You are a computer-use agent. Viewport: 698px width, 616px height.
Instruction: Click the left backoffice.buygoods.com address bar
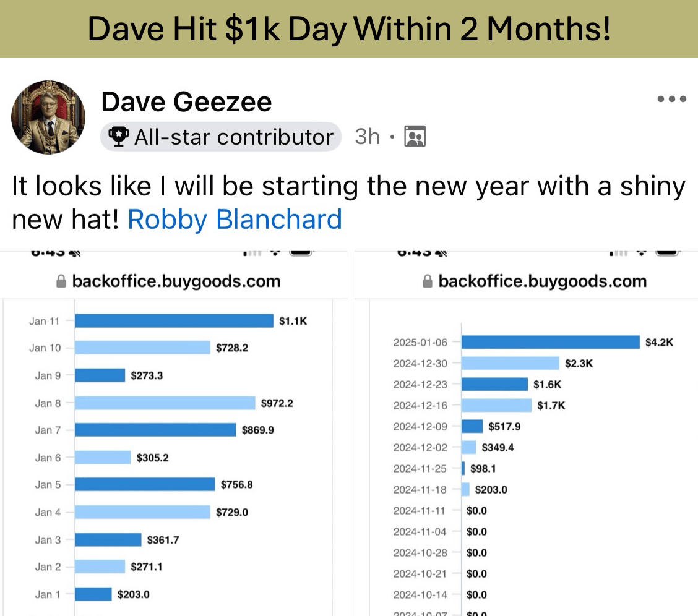point(173,281)
